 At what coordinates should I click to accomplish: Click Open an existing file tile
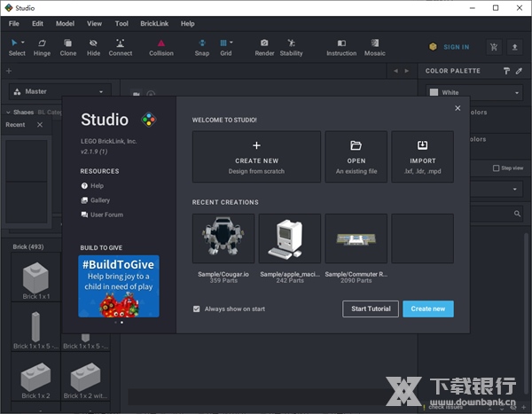tap(356, 157)
